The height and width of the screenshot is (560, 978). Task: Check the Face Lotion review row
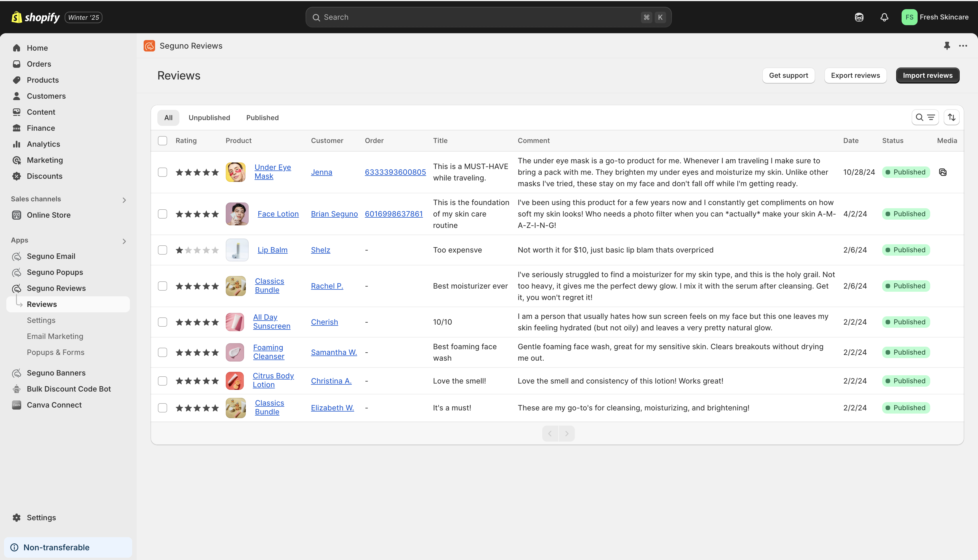pyautogui.click(x=162, y=214)
